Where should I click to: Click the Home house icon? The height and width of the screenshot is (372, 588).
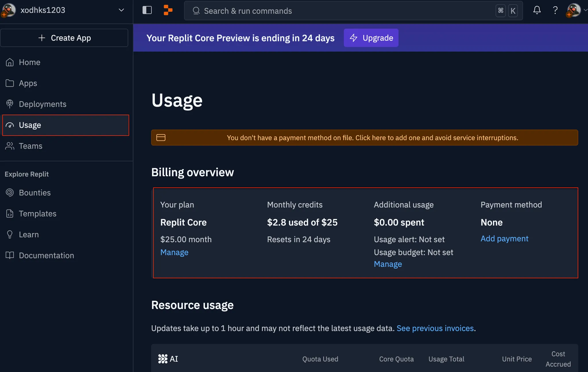click(10, 62)
